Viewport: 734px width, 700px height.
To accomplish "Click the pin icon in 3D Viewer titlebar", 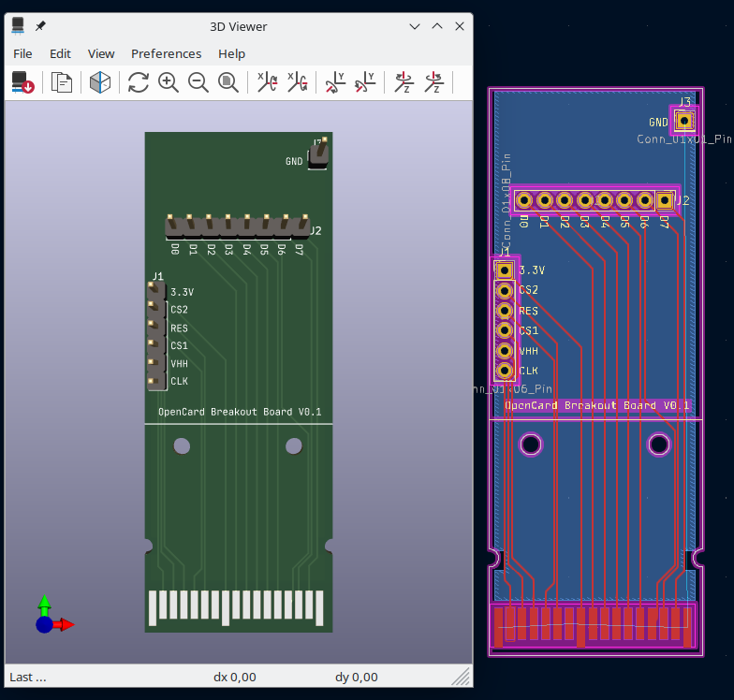I will (x=41, y=26).
